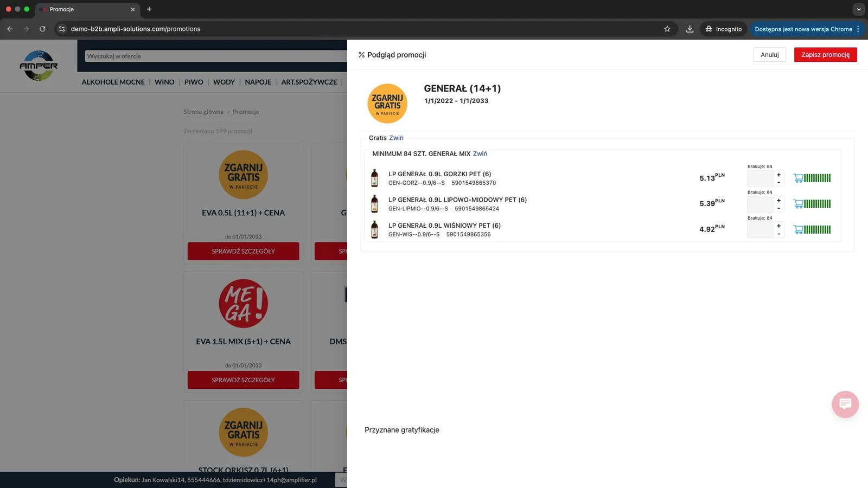The height and width of the screenshot is (488, 868).
Task: Click quantity field for GORZKI PET
Action: tap(761, 178)
